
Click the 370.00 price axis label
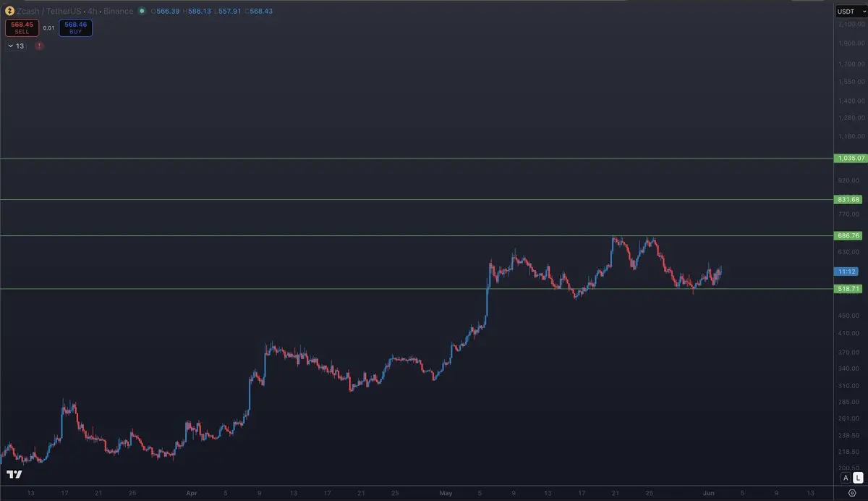(849, 352)
